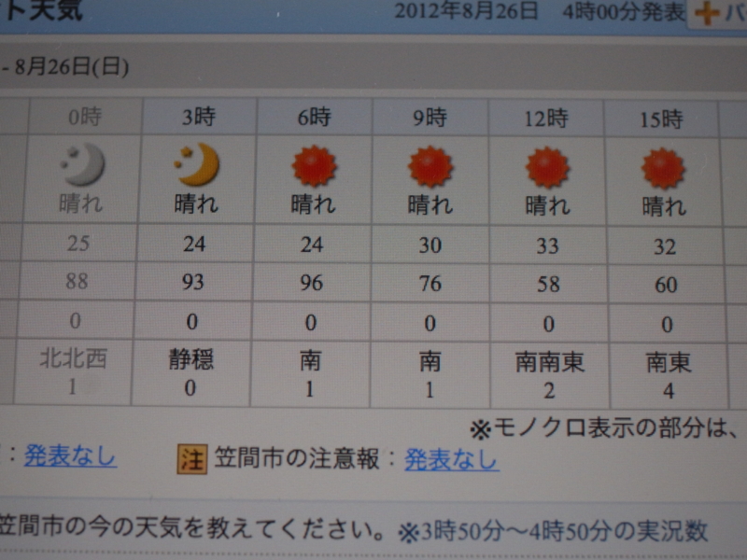Click 晴れ label under 12時
Viewport: 747px width, 560px height.
[547, 206]
